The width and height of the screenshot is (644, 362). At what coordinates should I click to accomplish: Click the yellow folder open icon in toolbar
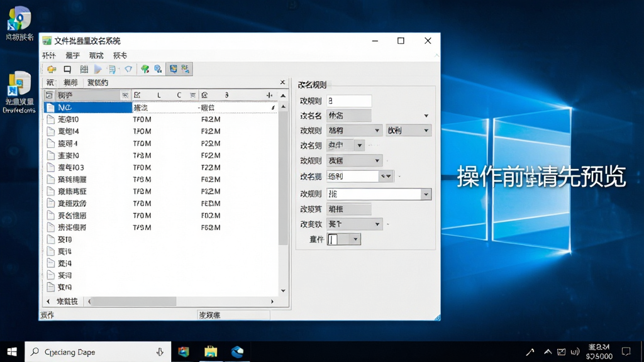coord(52,69)
